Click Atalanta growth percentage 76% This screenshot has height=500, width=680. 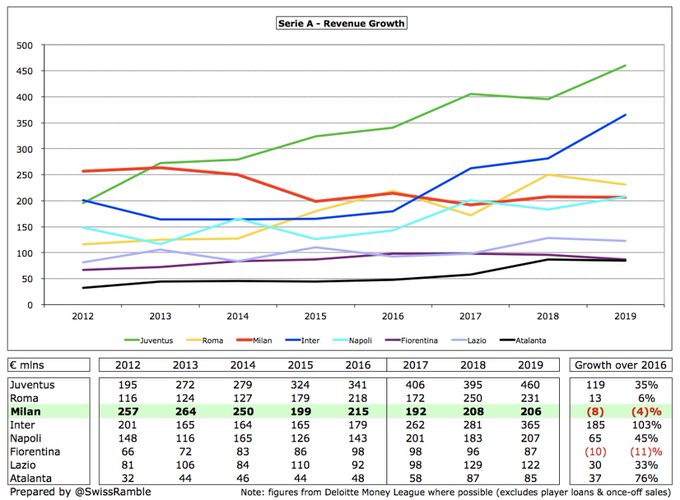pyautogui.click(x=646, y=478)
